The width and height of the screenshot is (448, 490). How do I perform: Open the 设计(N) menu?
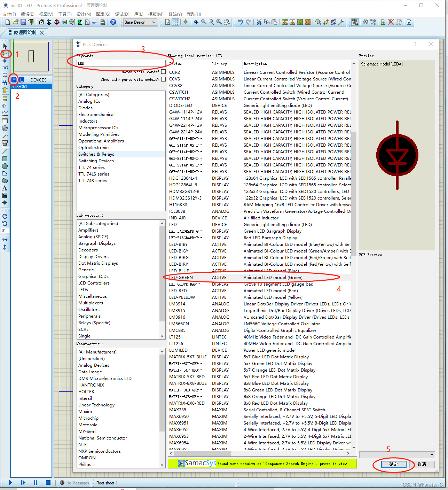84,14
